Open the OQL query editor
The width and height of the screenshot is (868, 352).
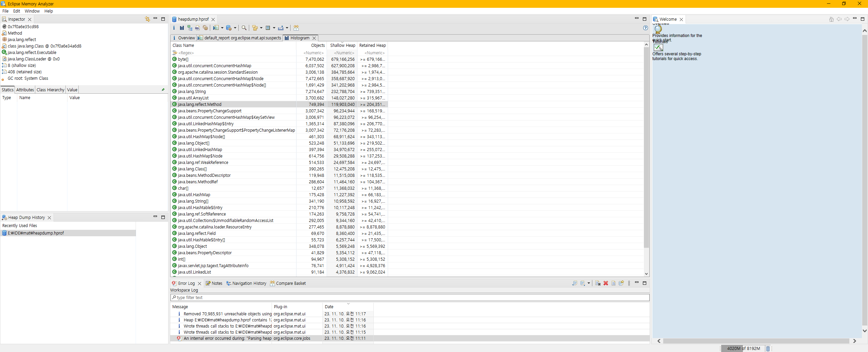click(197, 28)
